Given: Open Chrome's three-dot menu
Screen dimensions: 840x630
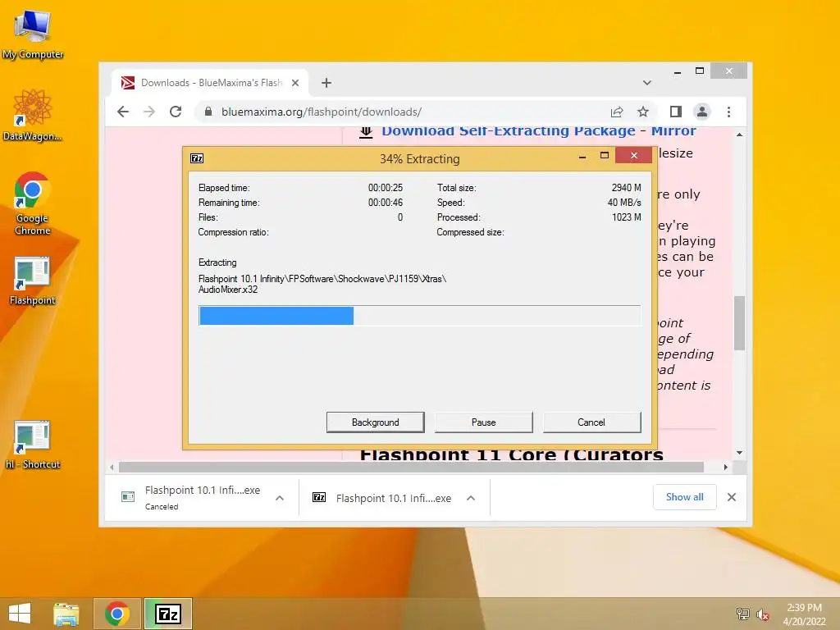Looking at the screenshot, I should (x=728, y=112).
